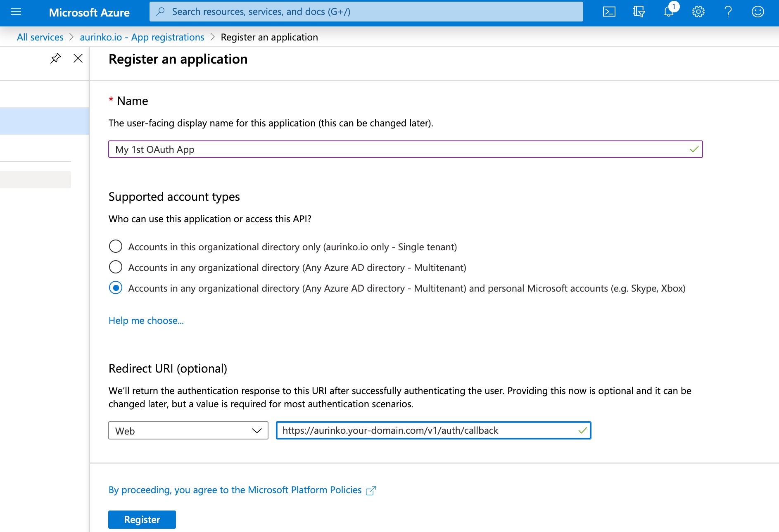Viewport: 779px width, 532px height.
Task: Select Multitenant and personal Microsoft accounts option
Action: 116,288
